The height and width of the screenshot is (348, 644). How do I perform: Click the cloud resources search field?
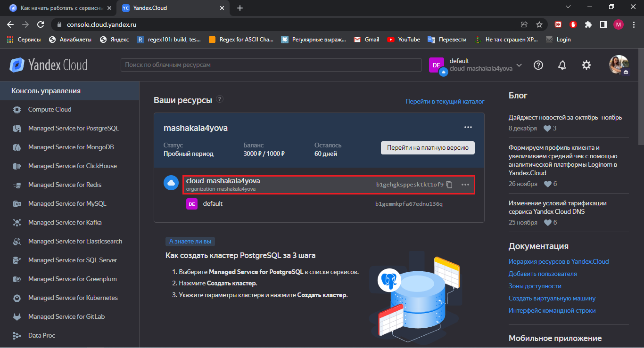click(271, 65)
